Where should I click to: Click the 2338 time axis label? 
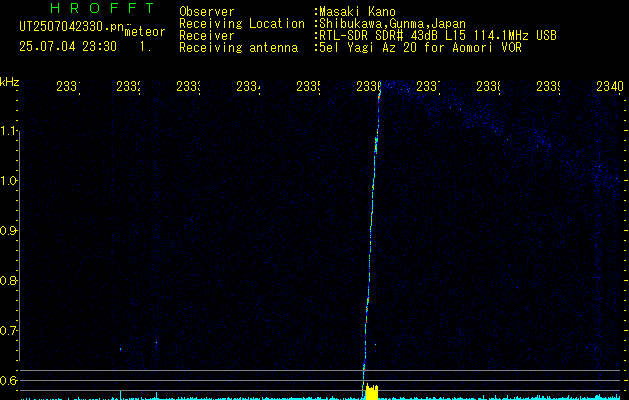pyautogui.click(x=488, y=86)
